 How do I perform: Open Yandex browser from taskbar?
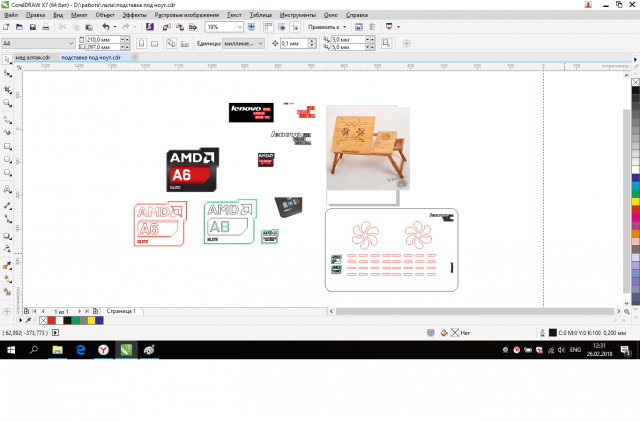tap(103, 350)
